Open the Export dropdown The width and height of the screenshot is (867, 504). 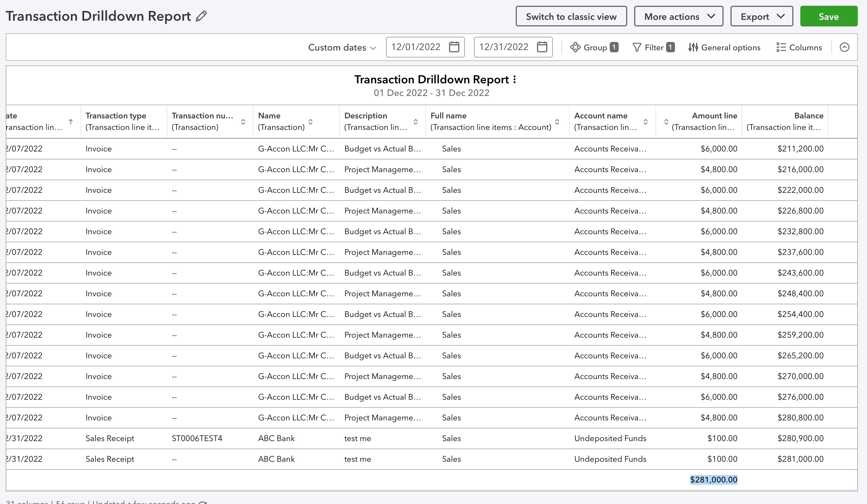762,16
